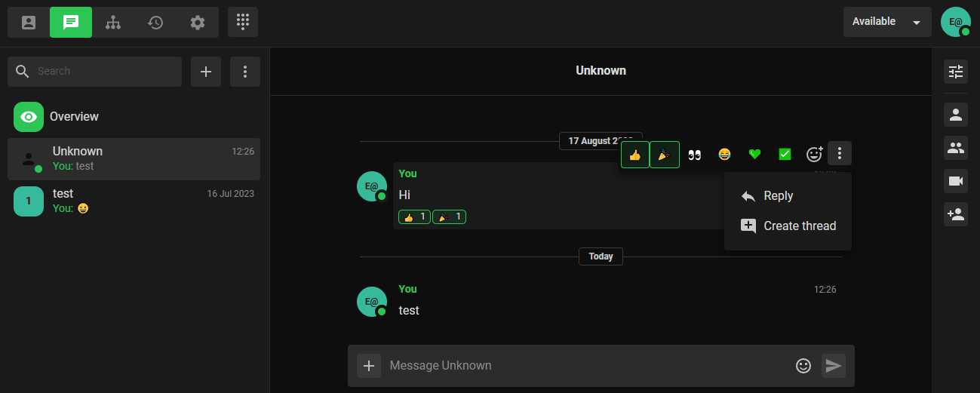Image resolution: width=980 pixels, height=393 pixels.
Task: Toggle the green heart reaction
Action: click(x=754, y=155)
